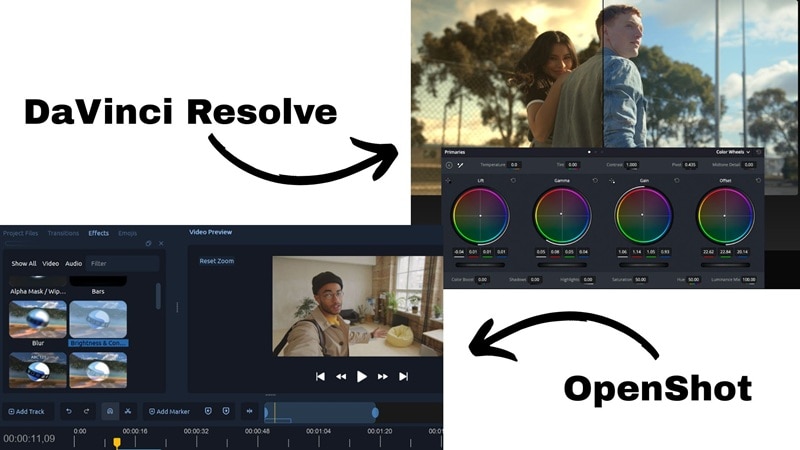Click the auto balance icon in Primaries
Viewport: 800px width, 450px height.
[449, 165]
